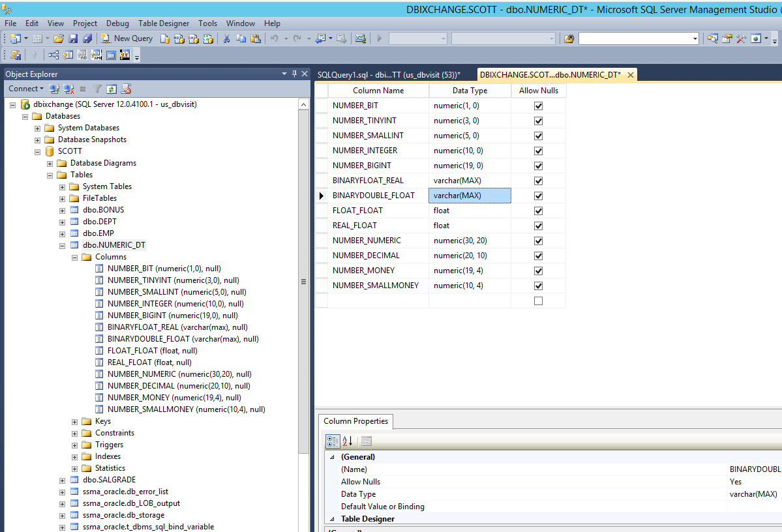Open the Debug menu
This screenshot has width=782, height=532.
click(x=117, y=23)
